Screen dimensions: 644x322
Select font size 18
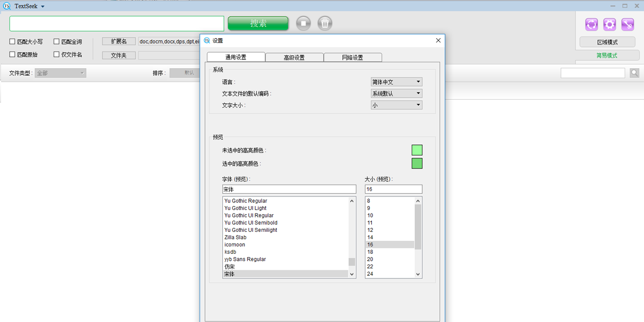pyautogui.click(x=390, y=252)
